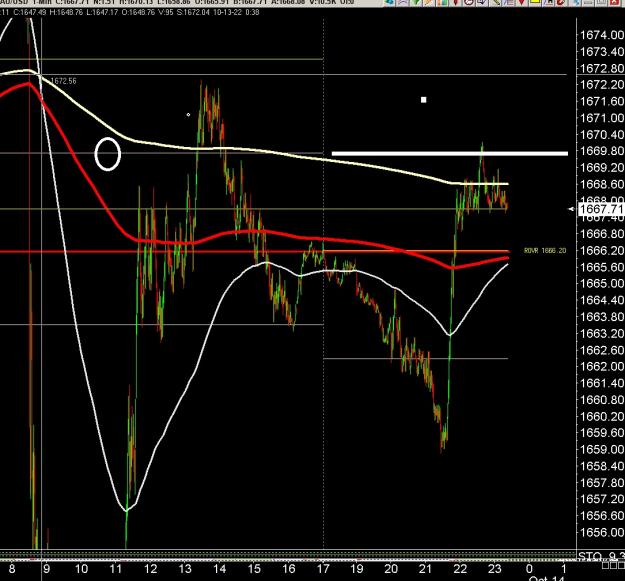The image size is (625, 581).
Task: Click the 1661.40 price axis label
Action: pyautogui.click(x=601, y=383)
